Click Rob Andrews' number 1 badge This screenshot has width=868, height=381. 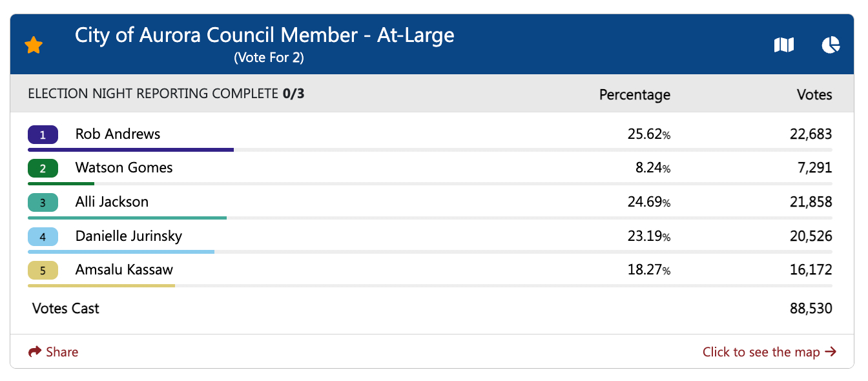coord(43,134)
